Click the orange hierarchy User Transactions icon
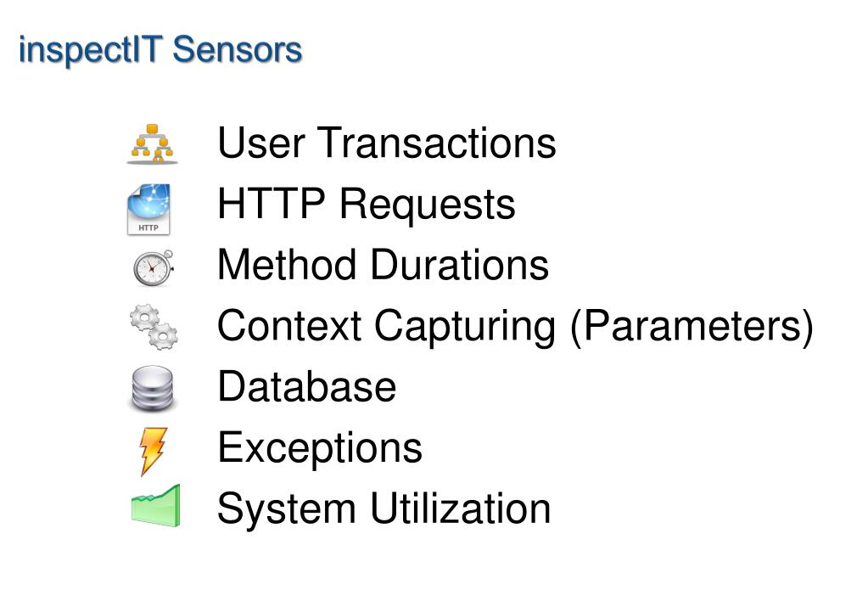Viewport: 868px width, 601px height. point(152,144)
